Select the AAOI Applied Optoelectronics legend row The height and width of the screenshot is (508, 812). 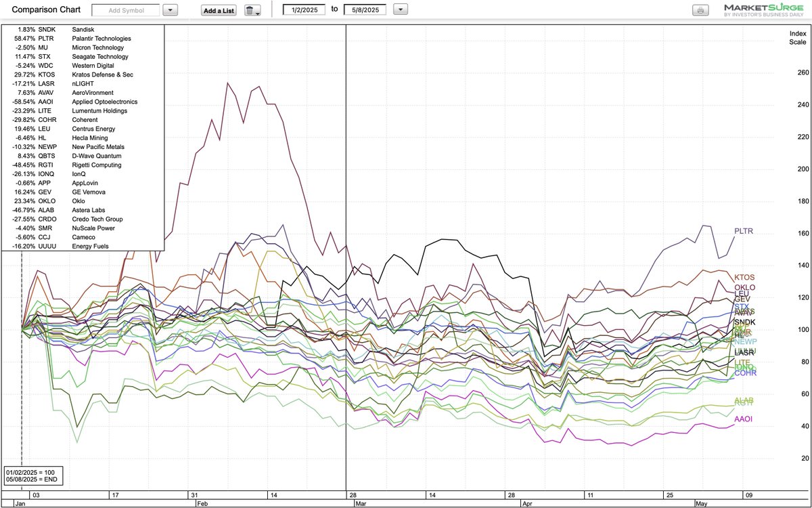(82, 102)
